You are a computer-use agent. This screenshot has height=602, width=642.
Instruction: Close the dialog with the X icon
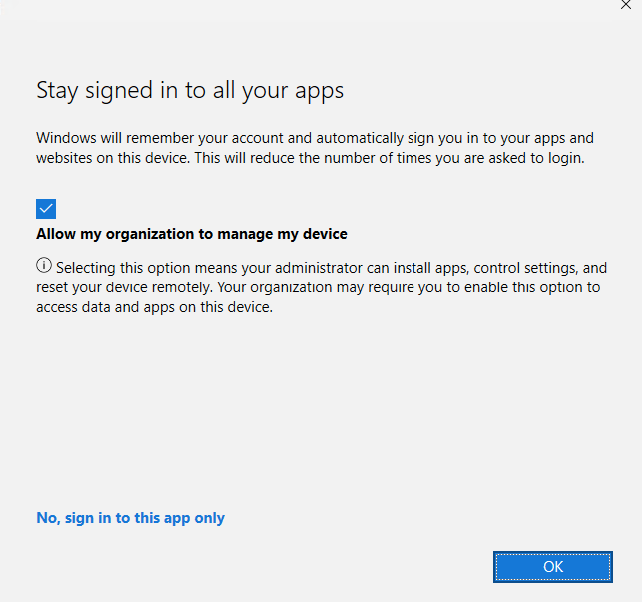[627, 4]
